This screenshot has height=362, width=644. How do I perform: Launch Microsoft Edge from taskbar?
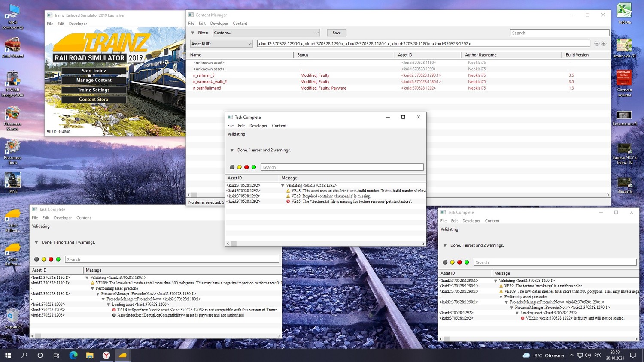tap(73, 355)
